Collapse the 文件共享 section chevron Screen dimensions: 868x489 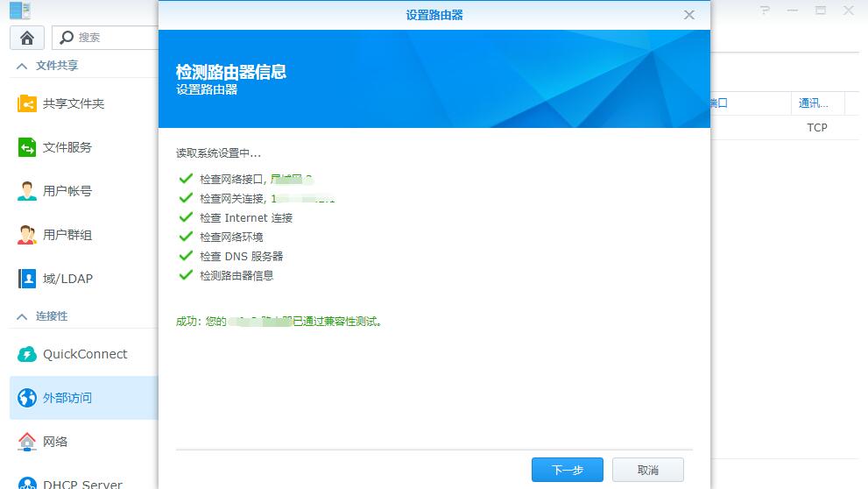click(x=22, y=66)
